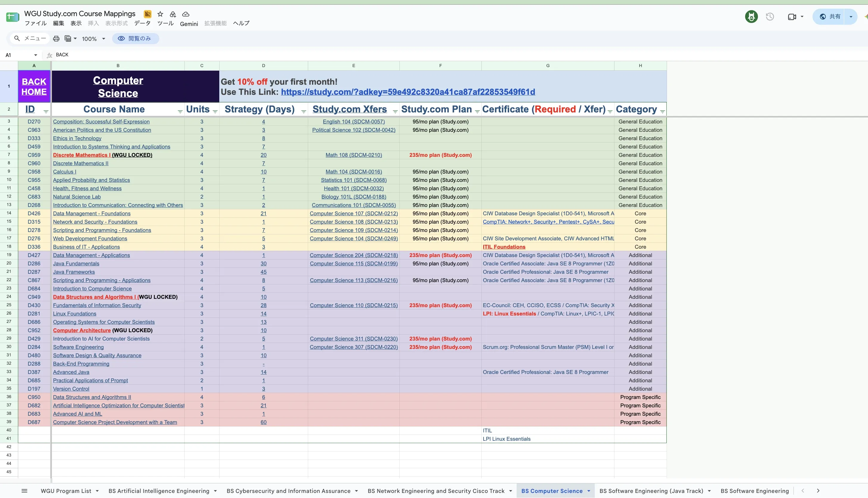Open the user account avatar
Viewport: 868px width, 498px height.
coord(751,16)
